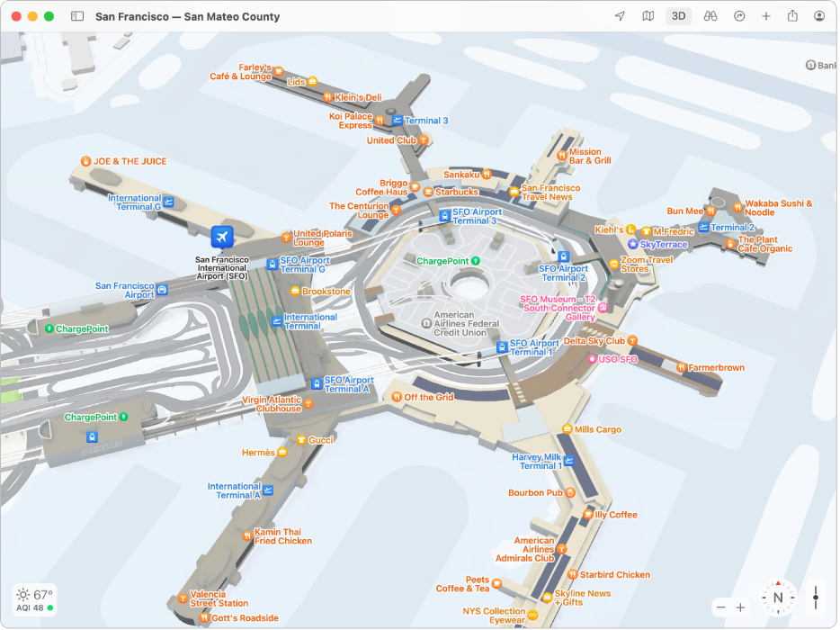This screenshot has width=840, height=630.
Task: Open the Terminal 3 transit station icon
Action: (x=397, y=120)
